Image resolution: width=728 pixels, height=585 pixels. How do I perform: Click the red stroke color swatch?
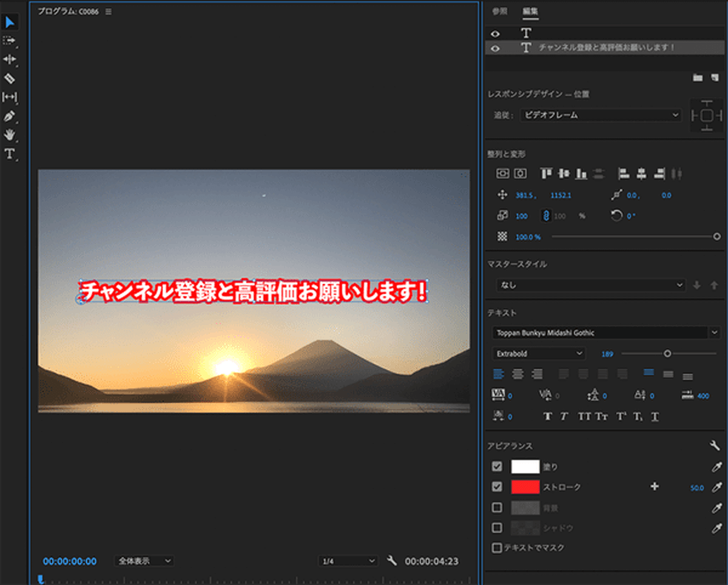tap(525, 487)
